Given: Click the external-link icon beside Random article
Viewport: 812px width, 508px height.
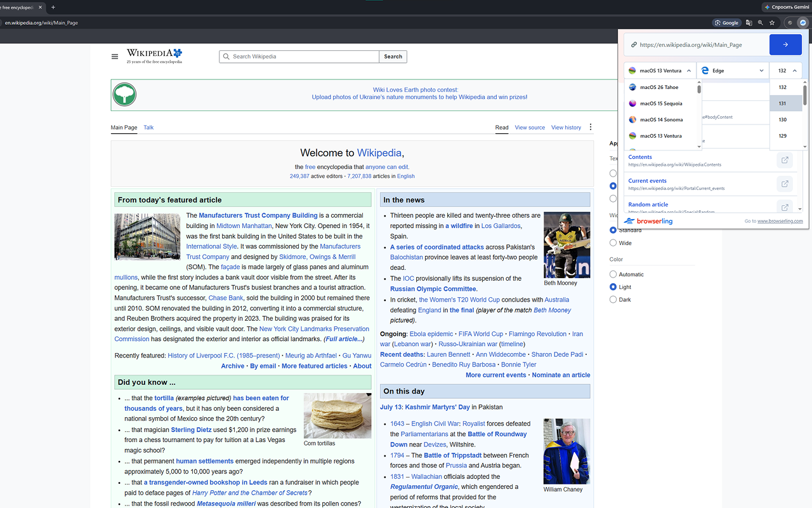Looking at the screenshot, I should [785, 207].
